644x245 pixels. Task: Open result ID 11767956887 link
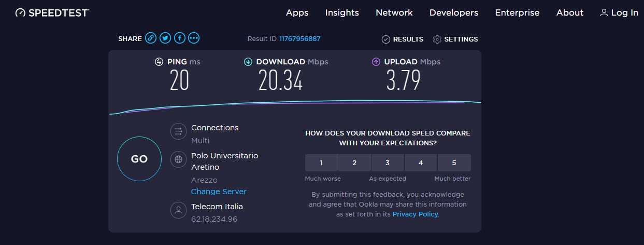(300, 39)
